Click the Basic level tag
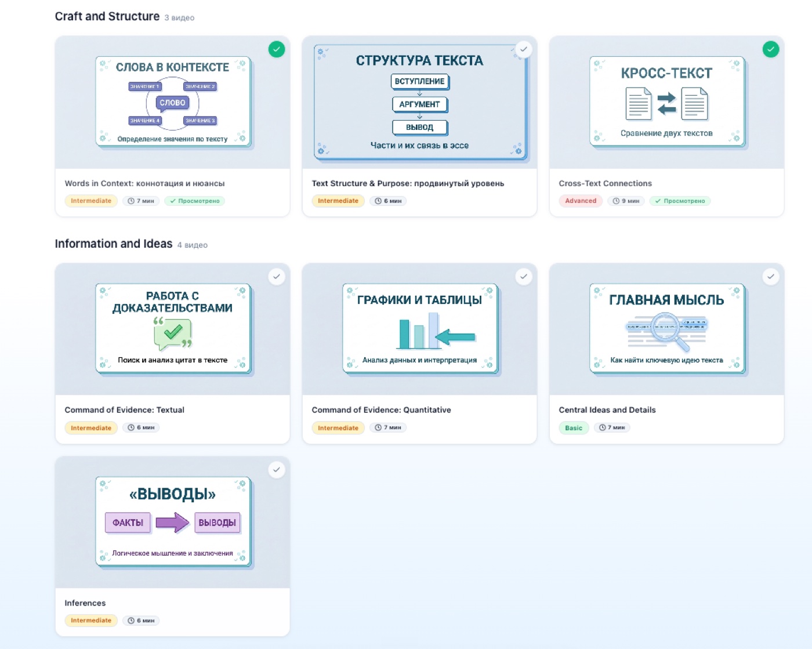The image size is (812, 649). click(x=574, y=428)
